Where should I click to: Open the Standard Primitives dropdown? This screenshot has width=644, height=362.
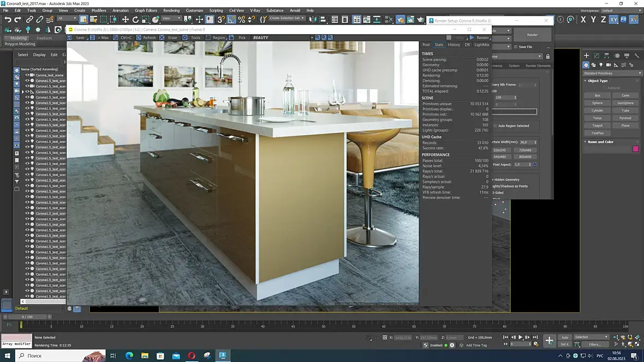(x=612, y=73)
